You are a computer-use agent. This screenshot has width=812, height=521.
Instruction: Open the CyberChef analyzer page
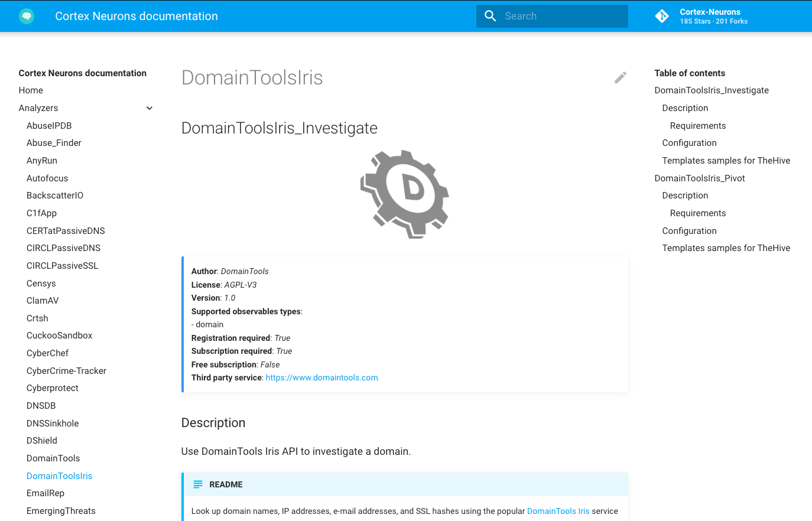point(47,353)
